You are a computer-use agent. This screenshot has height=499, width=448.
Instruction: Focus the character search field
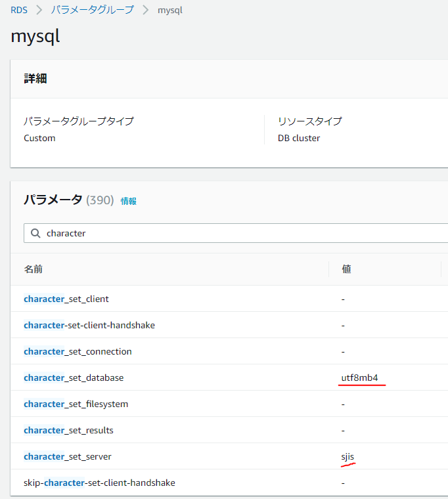(236, 233)
